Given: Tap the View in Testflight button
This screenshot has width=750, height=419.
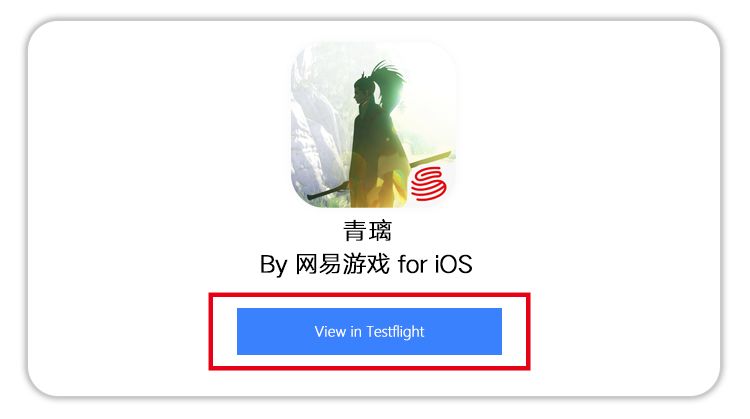Looking at the screenshot, I should 369,331.
